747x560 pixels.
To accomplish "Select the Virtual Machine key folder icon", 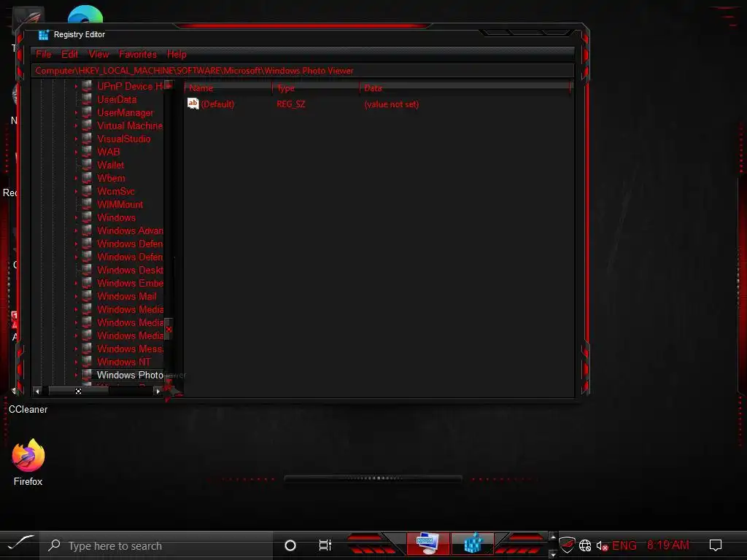I will pyautogui.click(x=88, y=125).
